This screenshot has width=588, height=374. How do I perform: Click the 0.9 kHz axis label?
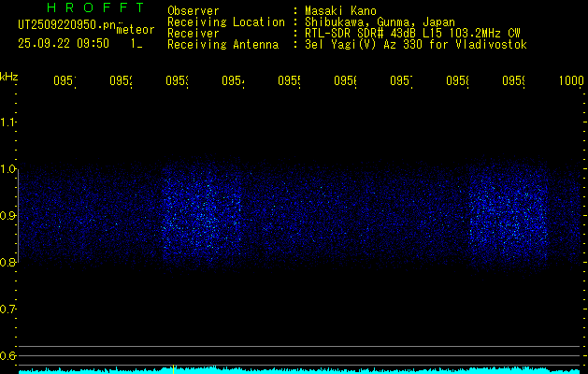pyautogui.click(x=7, y=216)
